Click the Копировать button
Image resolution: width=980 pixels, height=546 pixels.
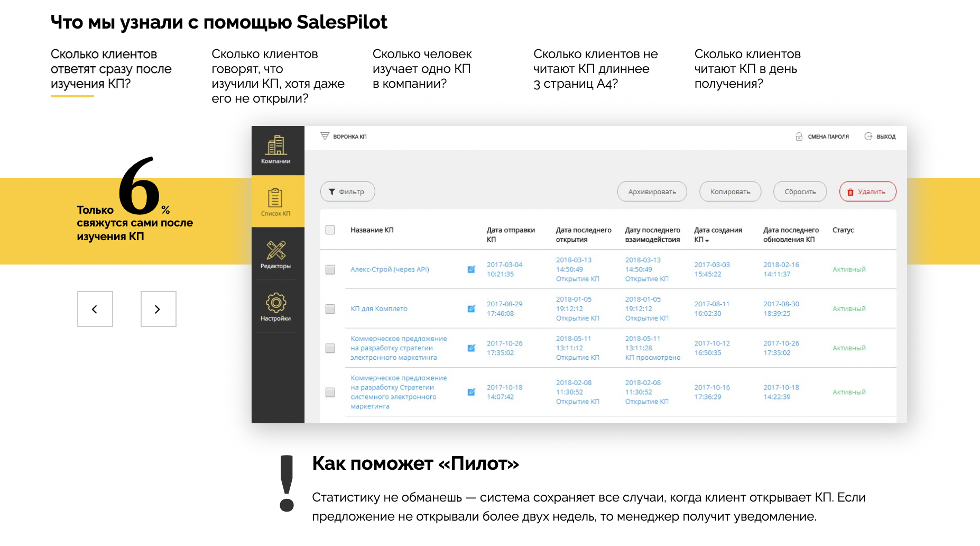click(x=731, y=192)
